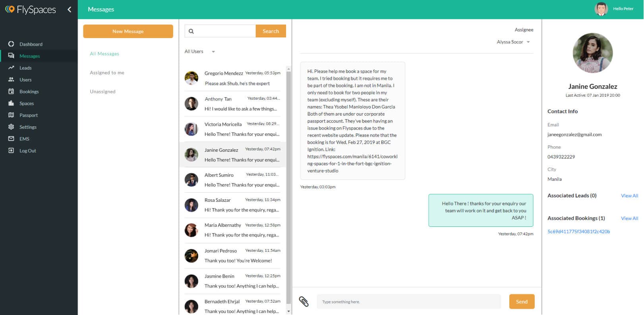Collapse sidebar with the chevron arrow
Image resolution: width=644 pixels, height=315 pixels.
coord(70,10)
